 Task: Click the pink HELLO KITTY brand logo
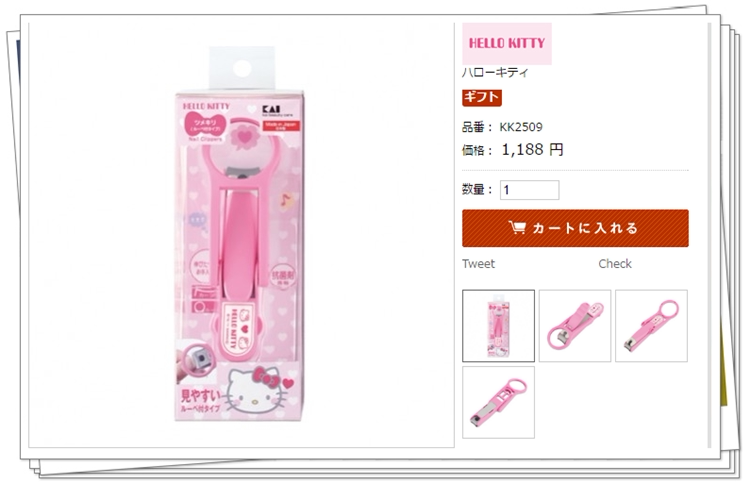tap(507, 44)
